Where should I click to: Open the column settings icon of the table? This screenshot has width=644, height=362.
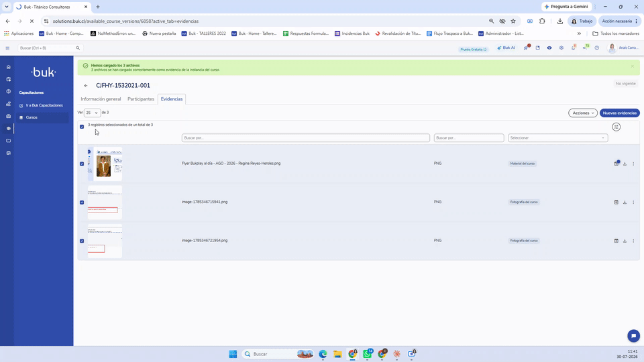coord(616,127)
